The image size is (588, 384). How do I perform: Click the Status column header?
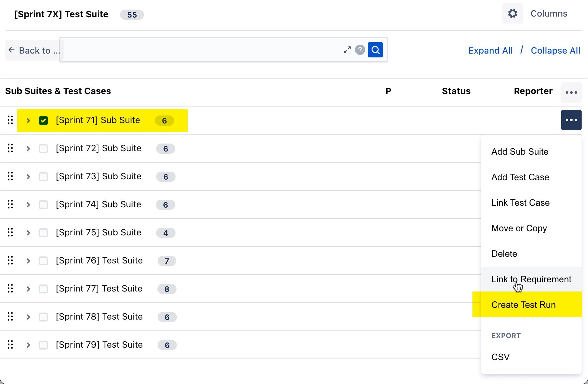[456, 91]
